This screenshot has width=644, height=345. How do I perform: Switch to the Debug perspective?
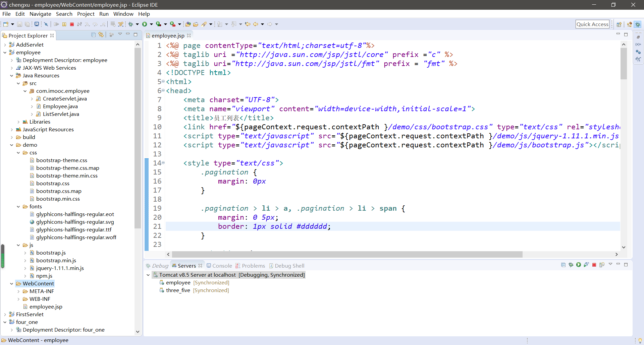click(638, 24)
